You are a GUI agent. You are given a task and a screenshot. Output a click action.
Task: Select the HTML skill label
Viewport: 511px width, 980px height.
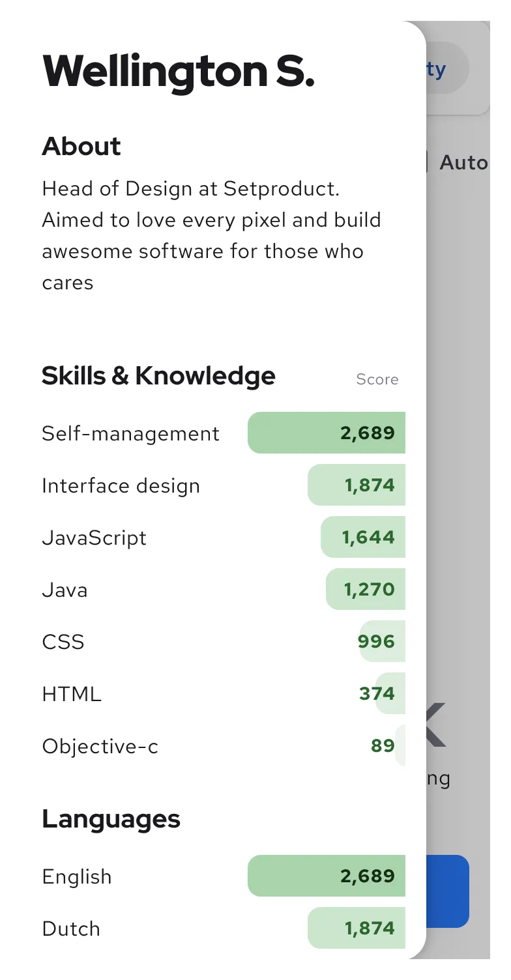click(x=72, y=694)
